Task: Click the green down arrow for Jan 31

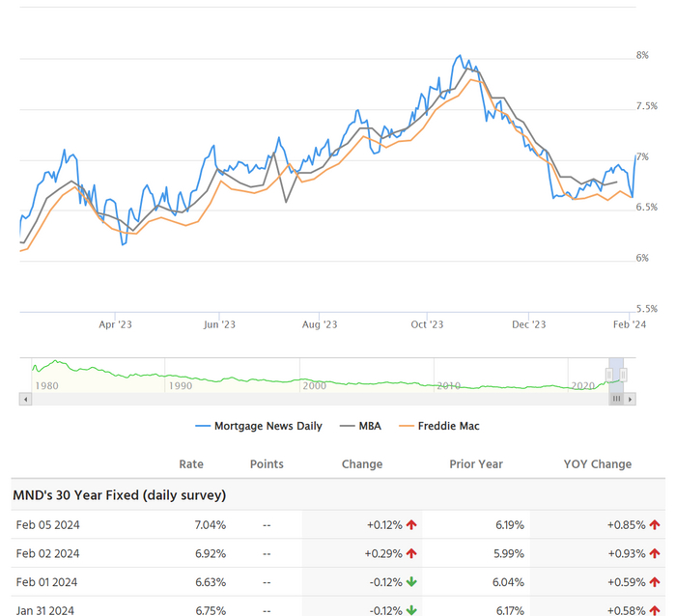Action: (411, 609)
